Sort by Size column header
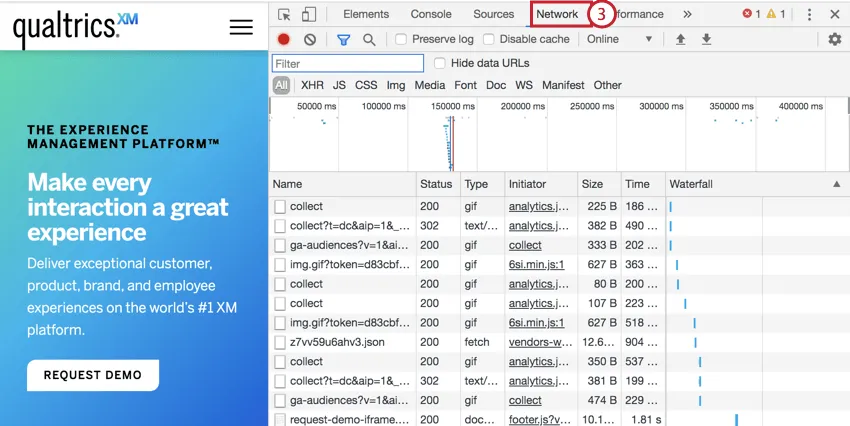 tap(599, 184)
